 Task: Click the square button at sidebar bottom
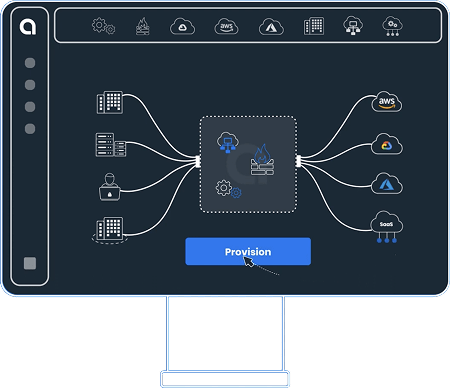[x=30, y=263]
